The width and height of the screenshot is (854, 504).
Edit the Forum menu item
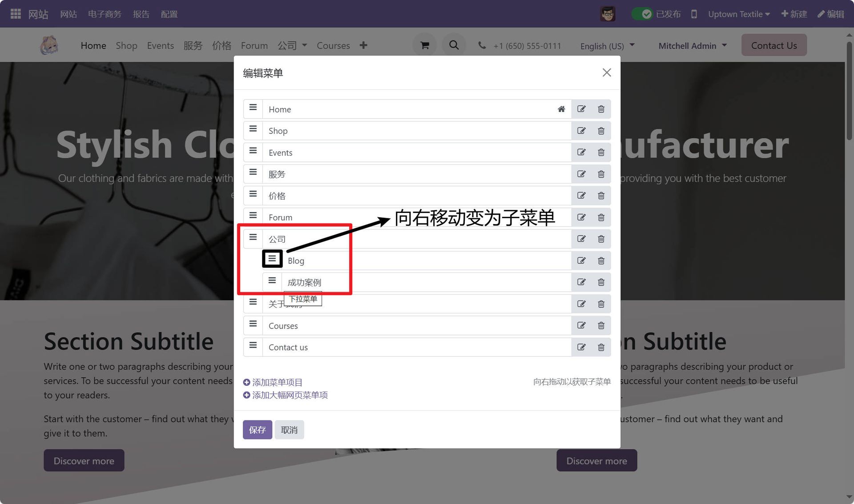pos(581,217)
